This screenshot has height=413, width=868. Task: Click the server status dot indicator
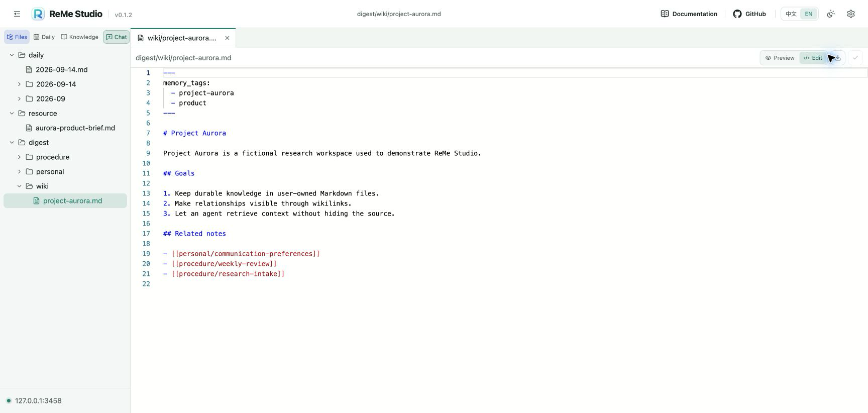click(9, 400)
